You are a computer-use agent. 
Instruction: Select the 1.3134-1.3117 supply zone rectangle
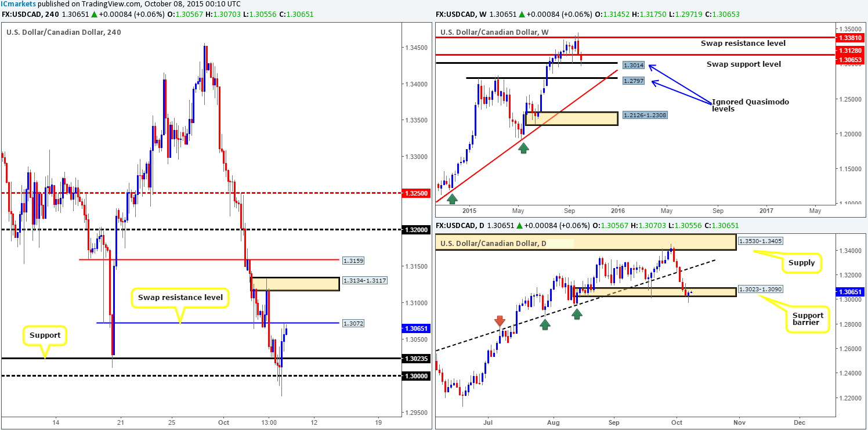coord(295,284)
